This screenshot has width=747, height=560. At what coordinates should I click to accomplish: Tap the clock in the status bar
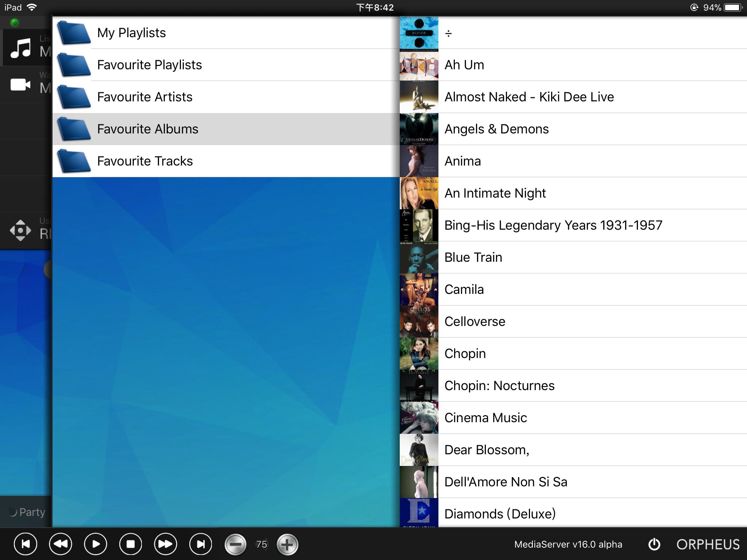pos(375,7)
